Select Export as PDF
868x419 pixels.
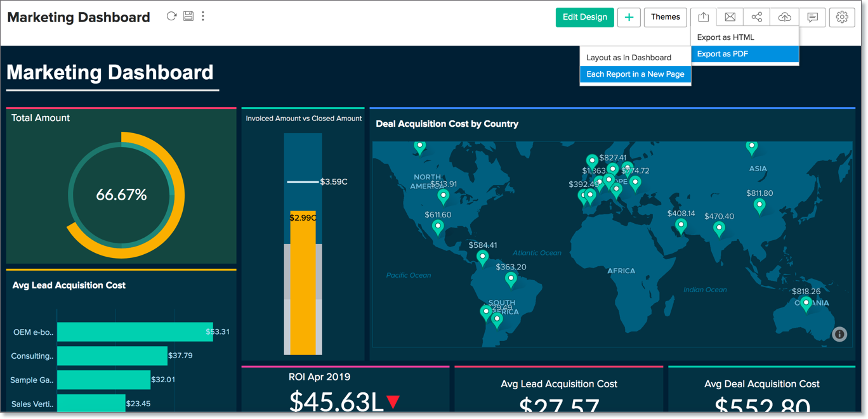click(x=724, y=54)
